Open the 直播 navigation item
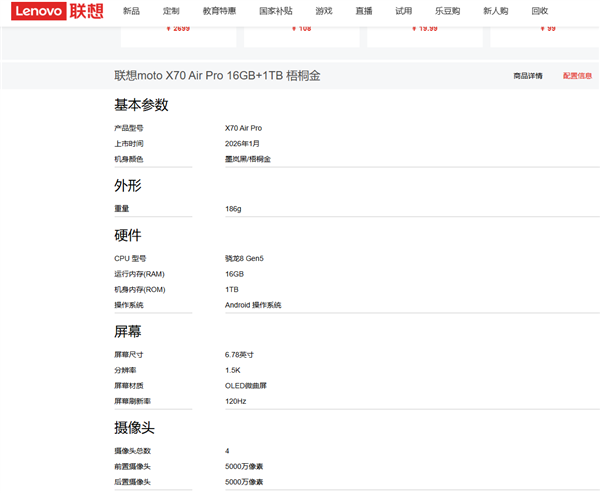 364,11
